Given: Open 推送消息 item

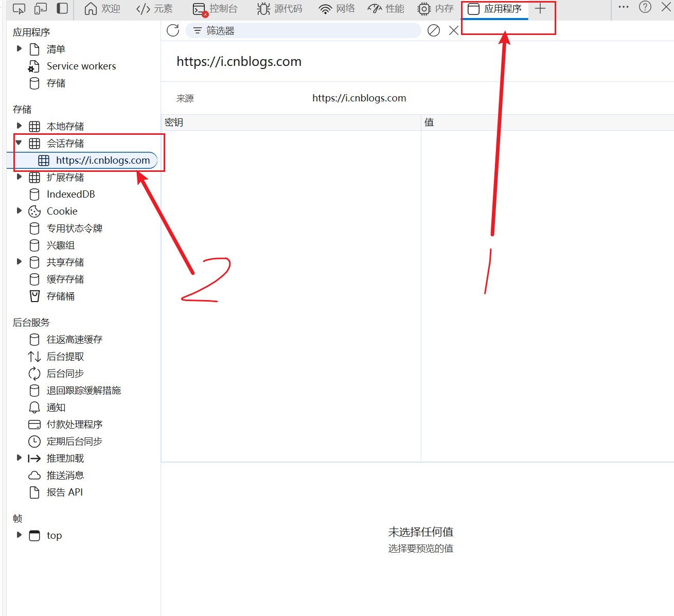Looking at the screenshot, I should click(x=65, y=475).
